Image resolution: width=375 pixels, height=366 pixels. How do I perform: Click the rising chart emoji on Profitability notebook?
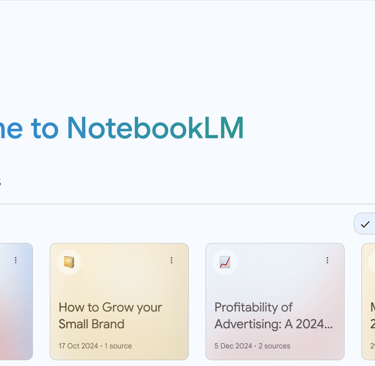225,262
